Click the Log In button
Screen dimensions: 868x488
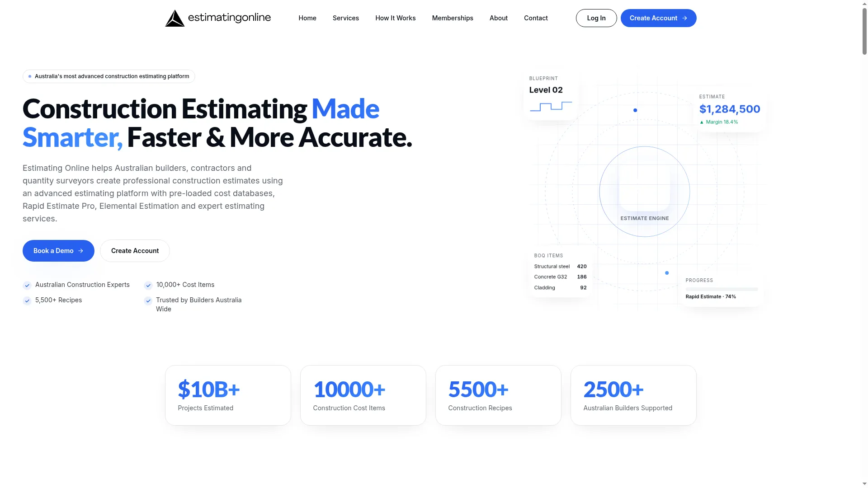pyautogui.click(x=596, y=18)
